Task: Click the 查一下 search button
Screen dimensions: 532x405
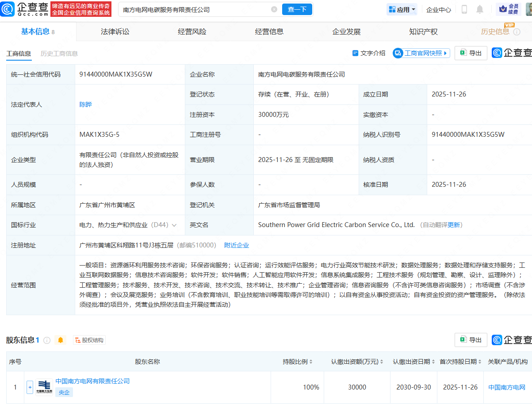Action: coord(297,9)
